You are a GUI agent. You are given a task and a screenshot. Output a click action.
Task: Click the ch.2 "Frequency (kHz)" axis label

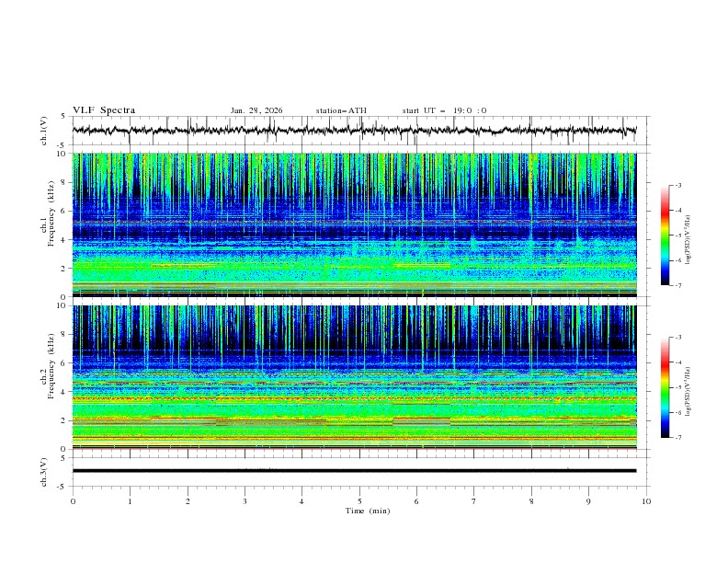click(51, 365)
